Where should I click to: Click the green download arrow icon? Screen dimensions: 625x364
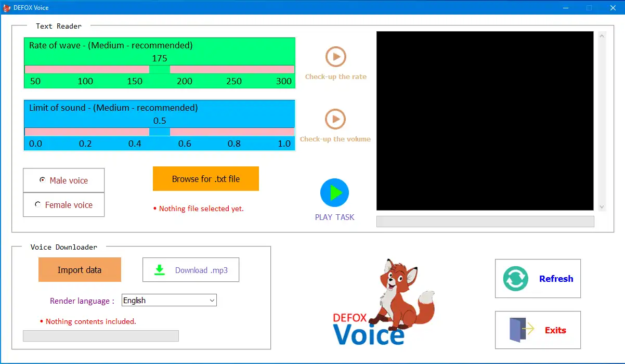pos(160,270)
